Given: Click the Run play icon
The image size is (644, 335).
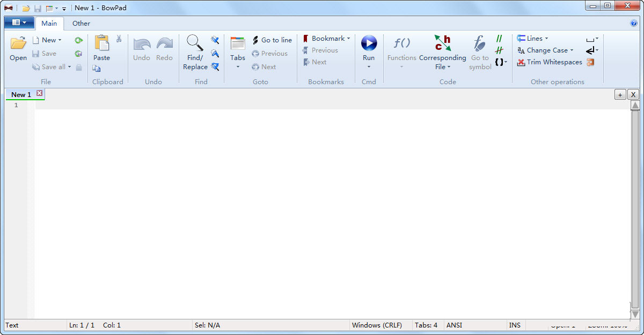Looking at the screenshot, I should tap(369, 43).
